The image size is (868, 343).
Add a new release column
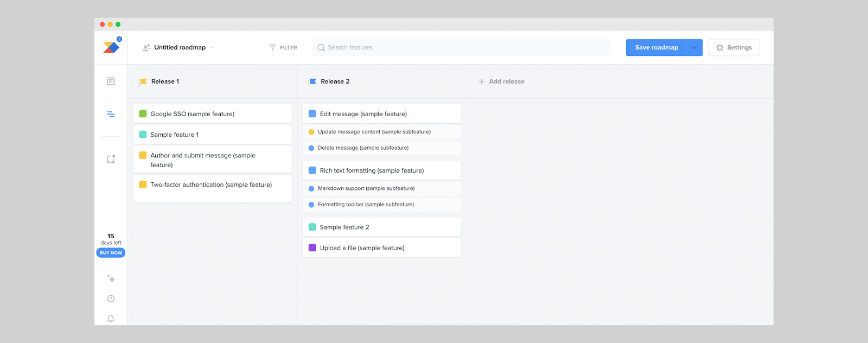click(501, 81)
